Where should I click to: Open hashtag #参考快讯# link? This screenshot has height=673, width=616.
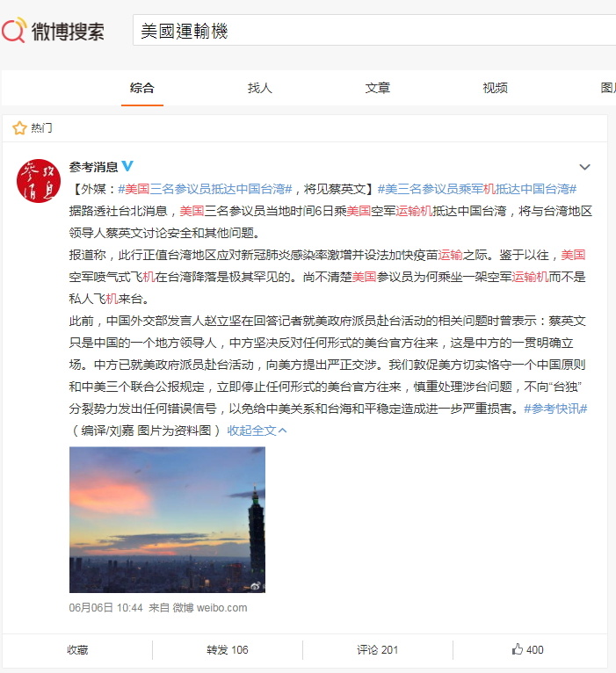click(x=555, y=409)
